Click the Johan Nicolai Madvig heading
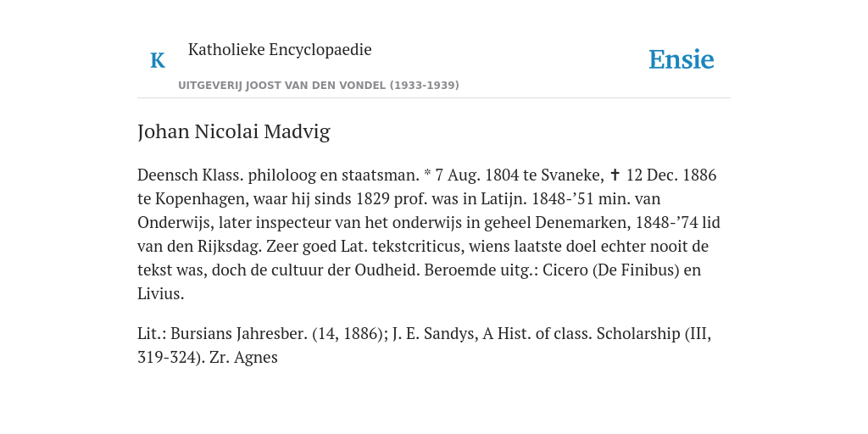The width and height of the screenshot is (868, 434). pyautogui.click(x=234, y=131)
